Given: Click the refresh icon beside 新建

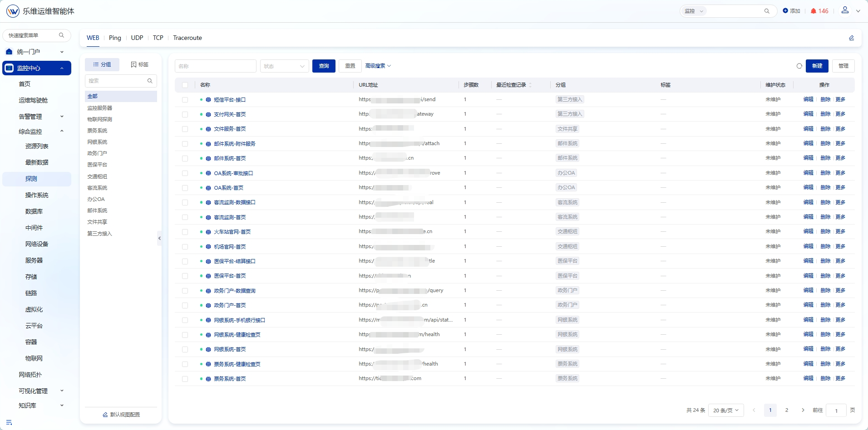Looking at the screenshot, I should (799, 66).
